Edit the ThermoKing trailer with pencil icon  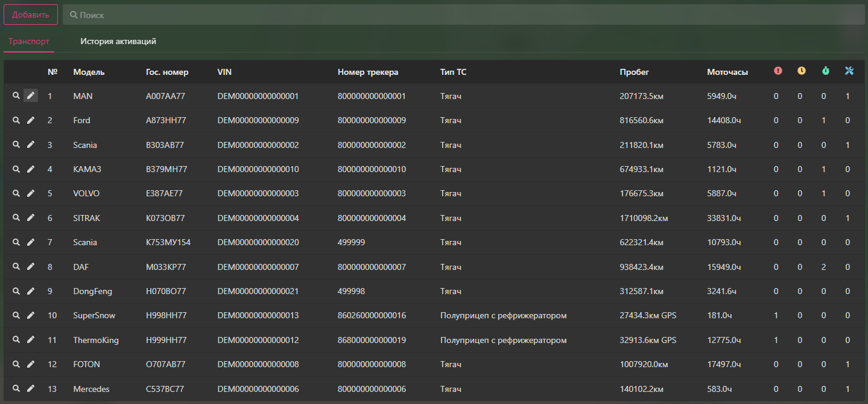pyautogui.click(x=31, y=340)
